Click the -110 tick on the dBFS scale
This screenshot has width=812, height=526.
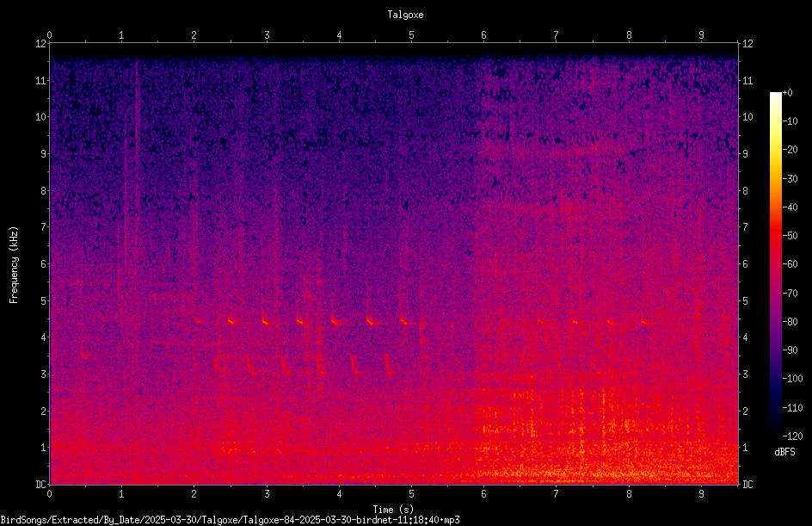[x=792, y=408]
